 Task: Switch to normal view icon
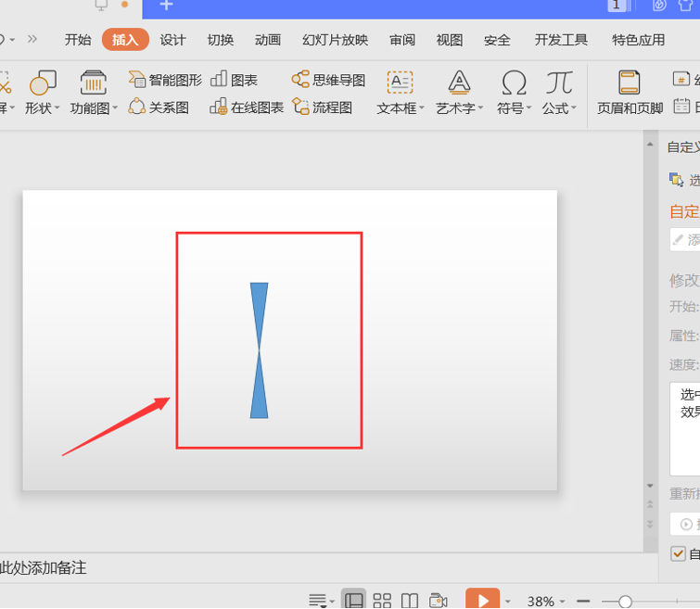tap(353, 600)
